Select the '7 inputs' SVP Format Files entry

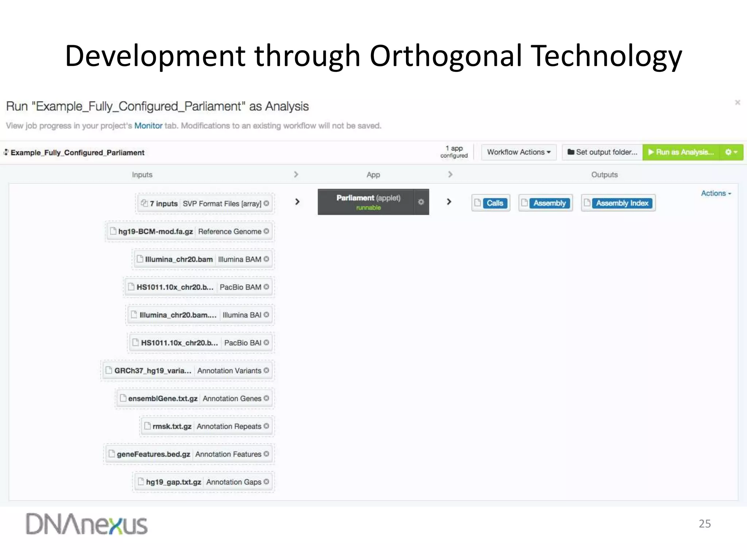205,203
